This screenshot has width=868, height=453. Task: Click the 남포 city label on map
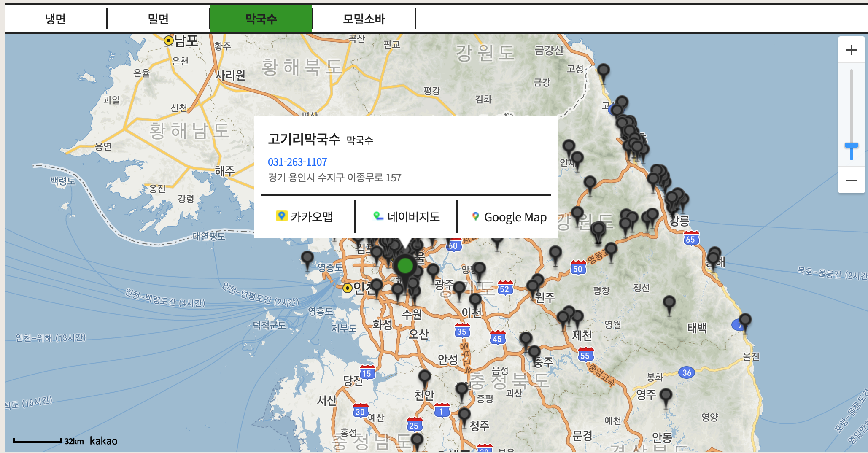coord(186,40)
